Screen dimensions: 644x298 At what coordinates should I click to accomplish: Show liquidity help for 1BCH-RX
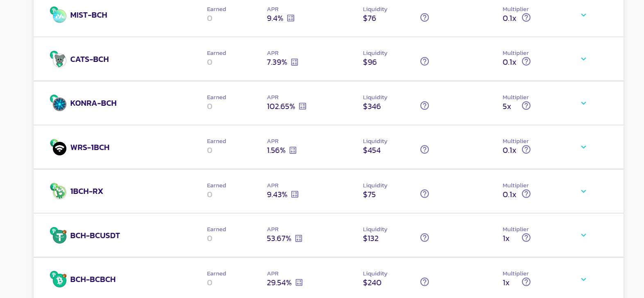425,193
